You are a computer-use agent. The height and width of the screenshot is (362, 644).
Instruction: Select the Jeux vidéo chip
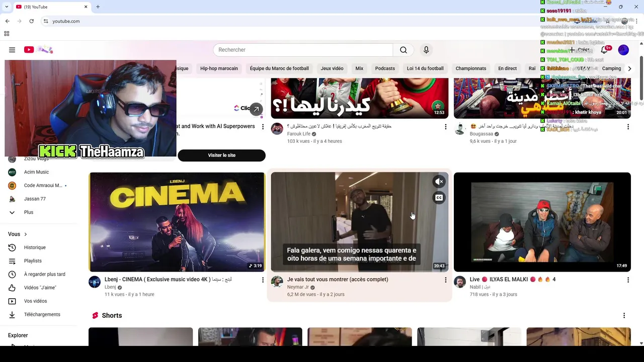[x=332, y=68]
